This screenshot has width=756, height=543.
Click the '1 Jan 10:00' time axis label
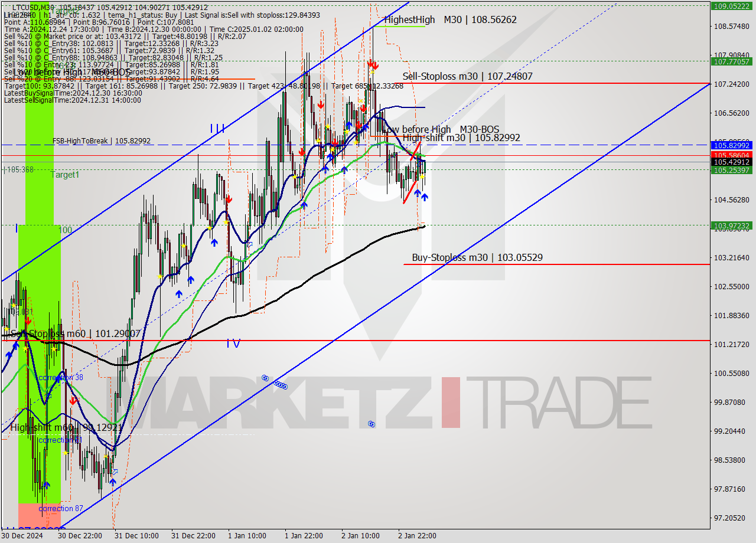point(247,536)
